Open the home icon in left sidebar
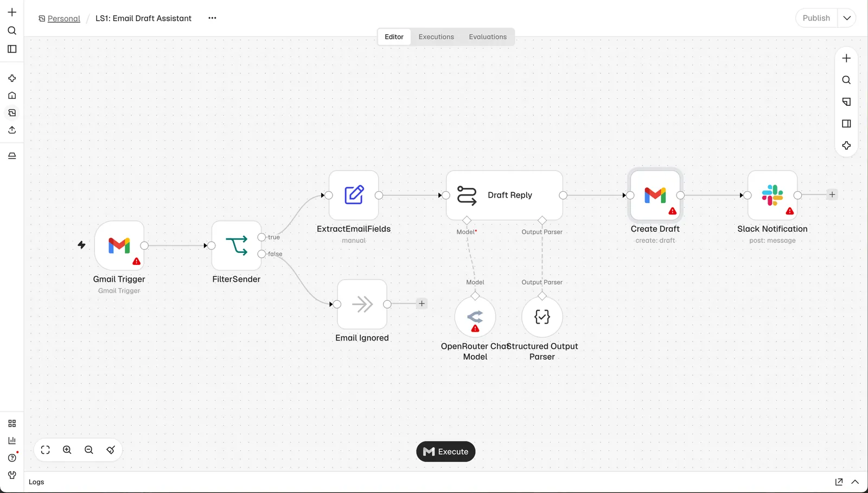 coord(12,96)
